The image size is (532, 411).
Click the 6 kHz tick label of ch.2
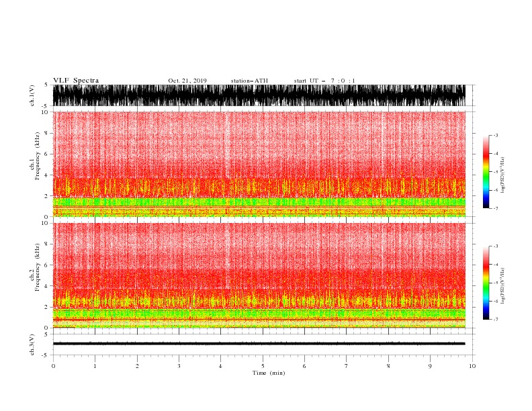click(47, 265)
